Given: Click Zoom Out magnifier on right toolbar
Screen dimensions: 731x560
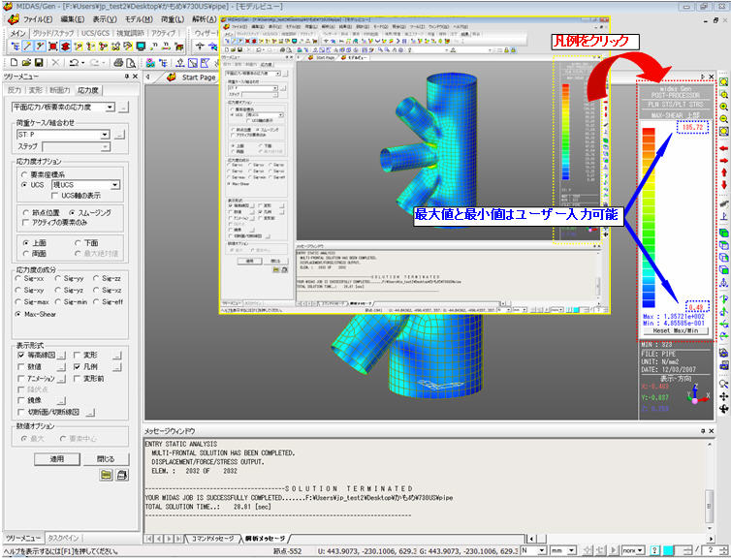Looking at the screenshot, I should click(723, 119).
